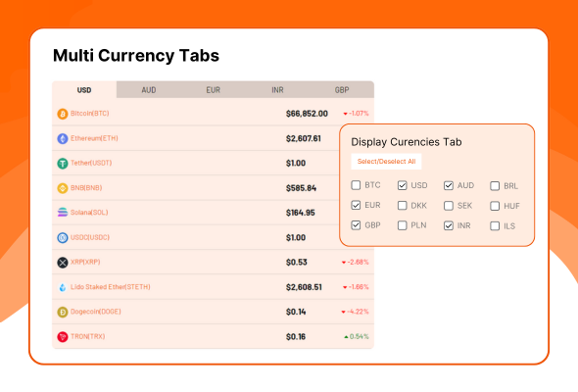Image resolution: width=578 pixels, height=392 pixels.
Task: Click the XRP price $0.53
Action: click(297, 263)
